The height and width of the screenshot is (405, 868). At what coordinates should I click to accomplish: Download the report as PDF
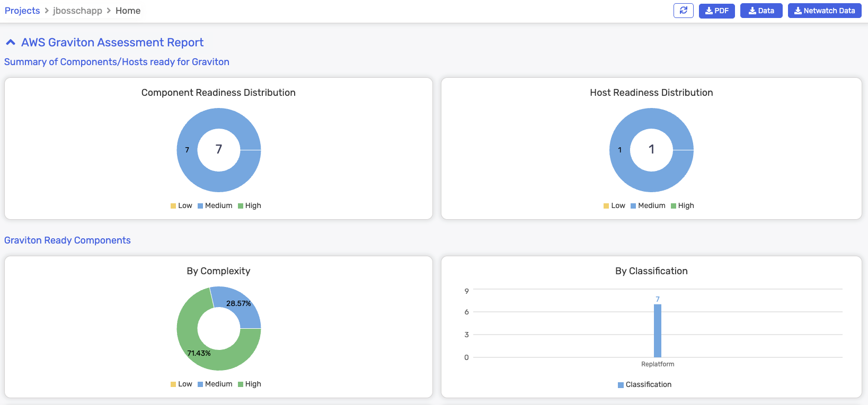click(x=716, y=11)
